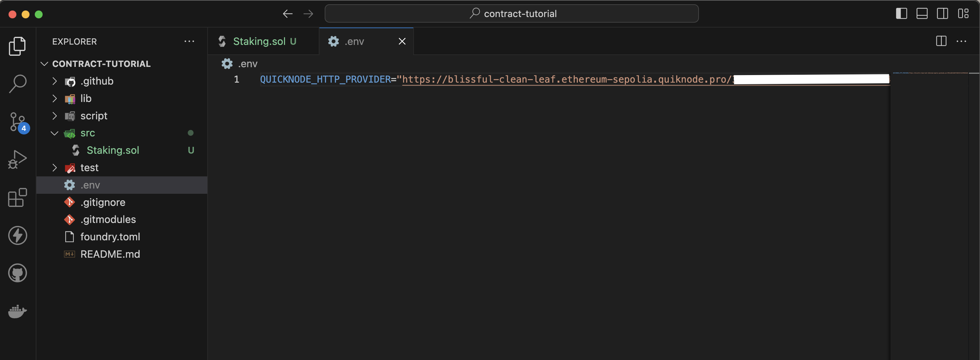Click the Explorer files icon

(x=17, y=46)
